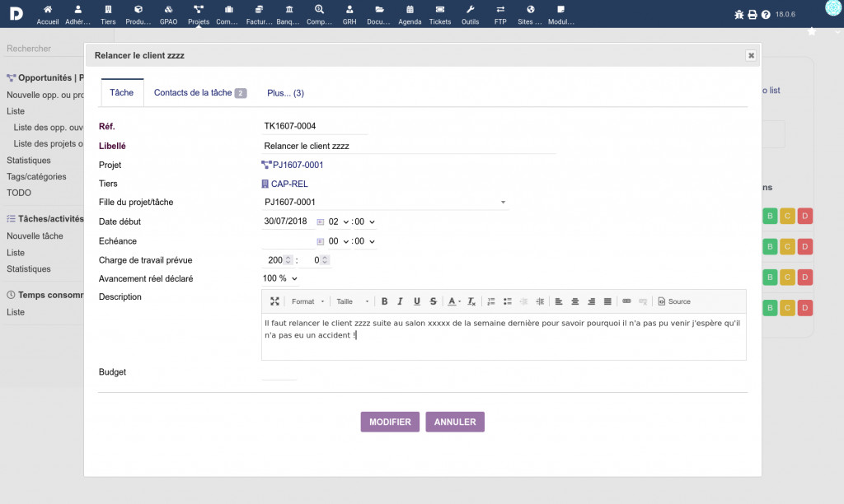Screen dimensions: 844x504
Task: Click the MODIFIER button
Action: (x=390, y=422)
